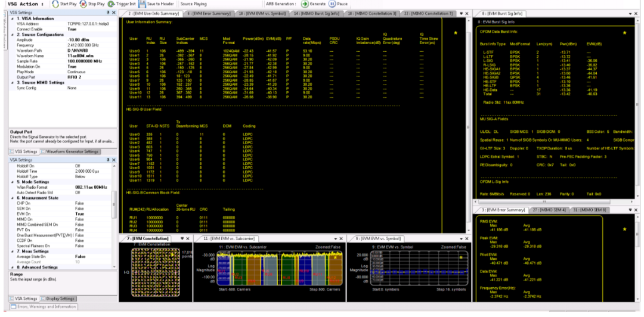
Task: Open the Waveform Generator Settings tab
Action: coord(69,151)
